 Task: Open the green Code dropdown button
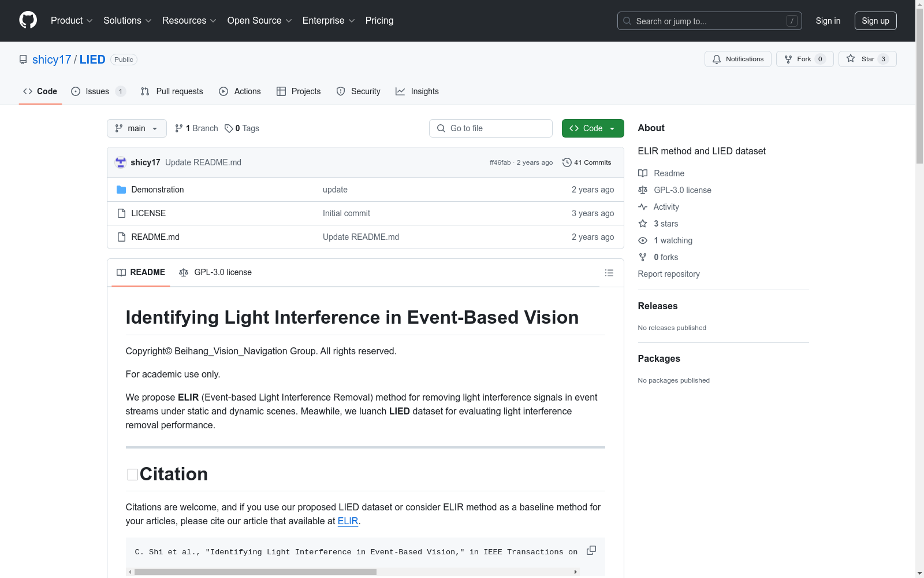coord(593,128)
